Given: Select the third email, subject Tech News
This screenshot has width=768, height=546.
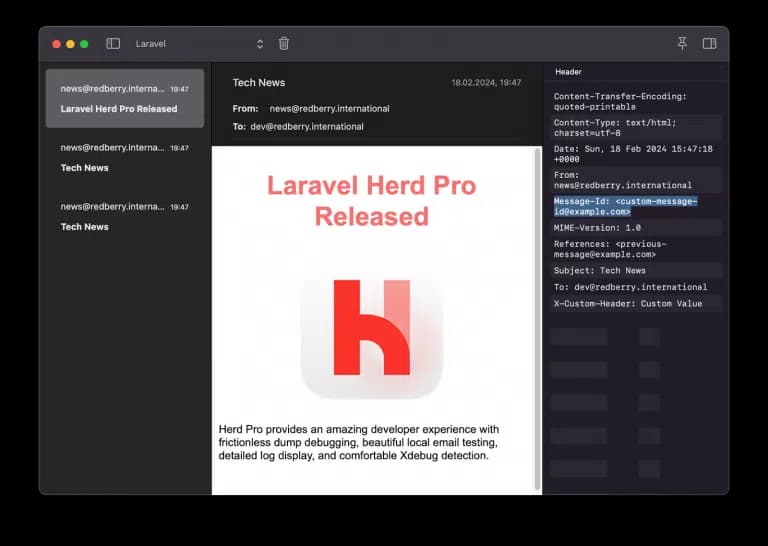Looking at the screenshot, I should click(x=125, y=216).
